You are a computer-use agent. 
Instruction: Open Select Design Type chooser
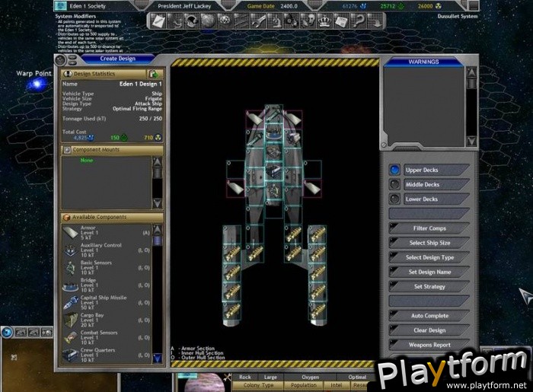pos(429,257)
